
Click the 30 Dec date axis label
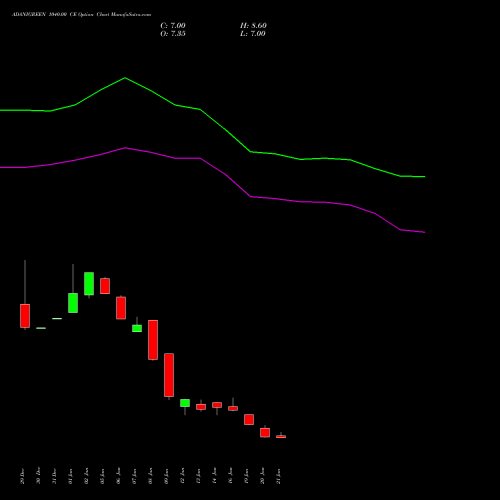tap(38, 476)
